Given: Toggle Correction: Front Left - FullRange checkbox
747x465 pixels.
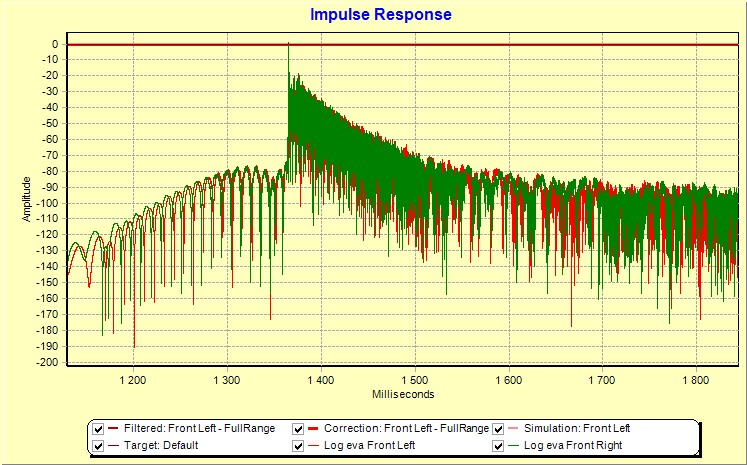Looking at the screenshot, I should tap(298, 429).
